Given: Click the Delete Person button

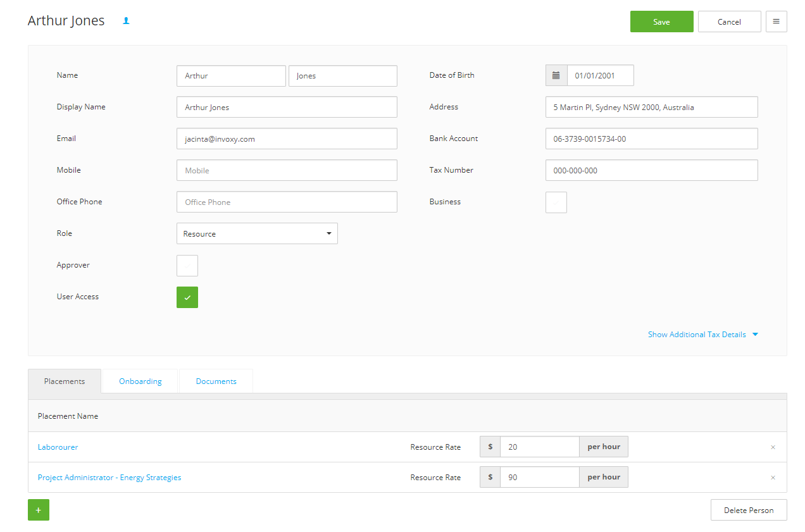Looking at the screenshot, I should pos(749,510).
